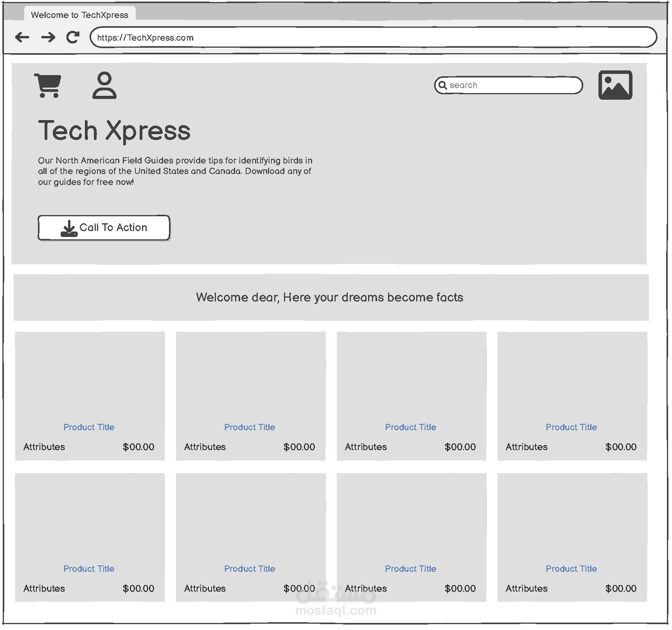Open the top-right Product Title link
Screen dimensions: 672x630
(x=571, y=427)
